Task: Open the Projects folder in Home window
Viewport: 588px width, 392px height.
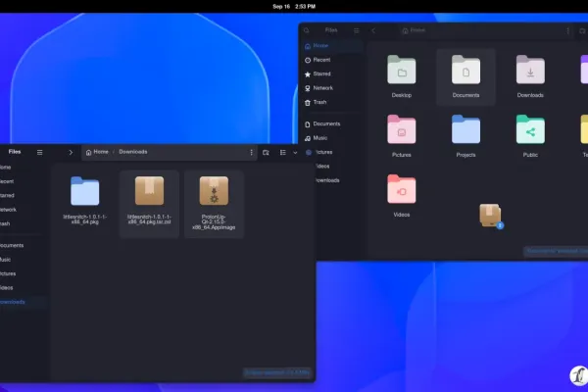Action: click(x=465, y=129)
